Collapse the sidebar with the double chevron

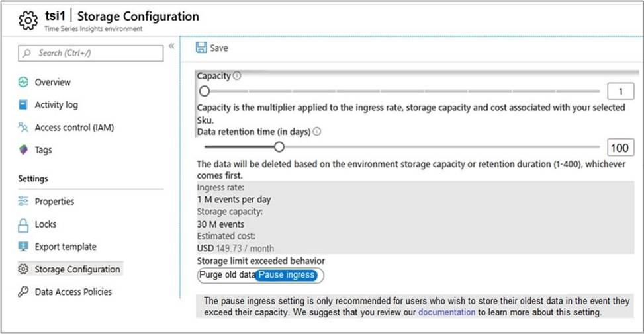click(x=171, y=46)
